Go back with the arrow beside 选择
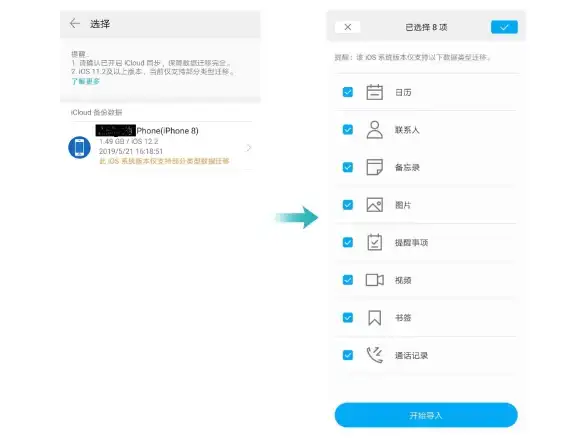The width and height of the screenshot is (588, 438). 75,24
